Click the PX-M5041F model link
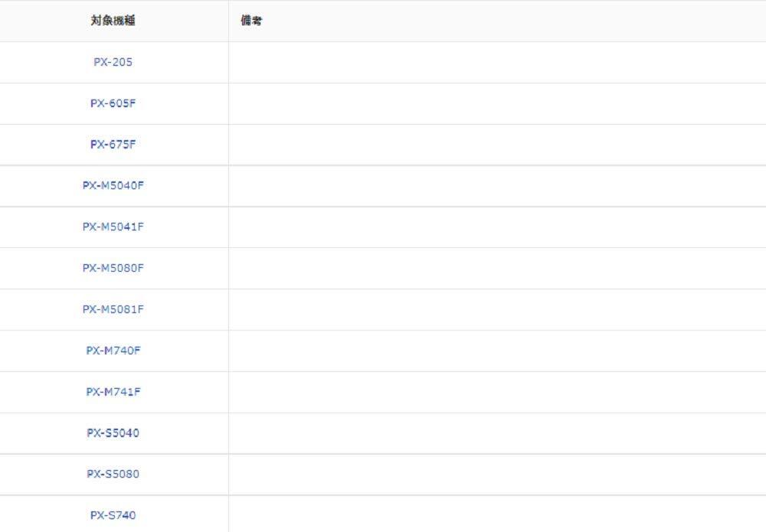This screenshot has width=766, height=532. click(x=113, y=227)
